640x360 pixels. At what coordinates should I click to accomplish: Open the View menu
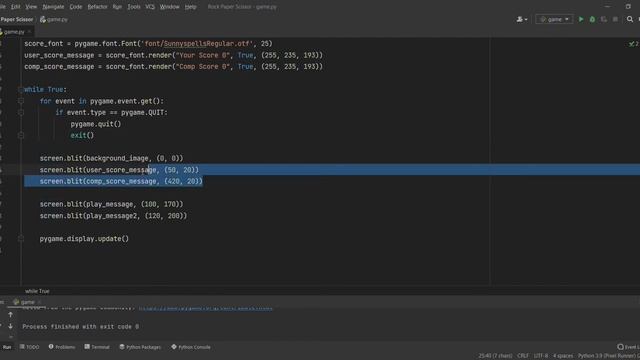[31, 7]
